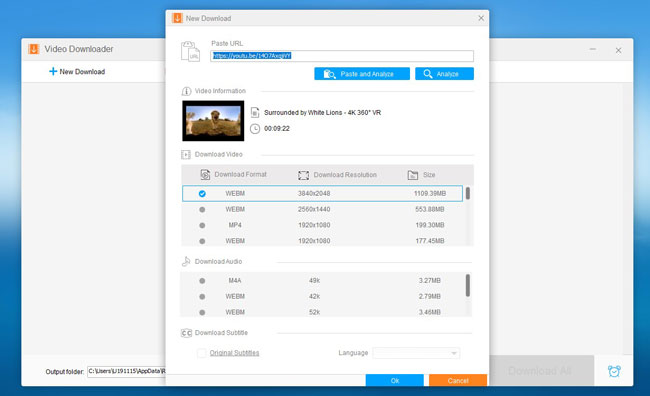Click the Original Subtitles link text
Viewport: 650px width, 396px height.
coord(234,353)
